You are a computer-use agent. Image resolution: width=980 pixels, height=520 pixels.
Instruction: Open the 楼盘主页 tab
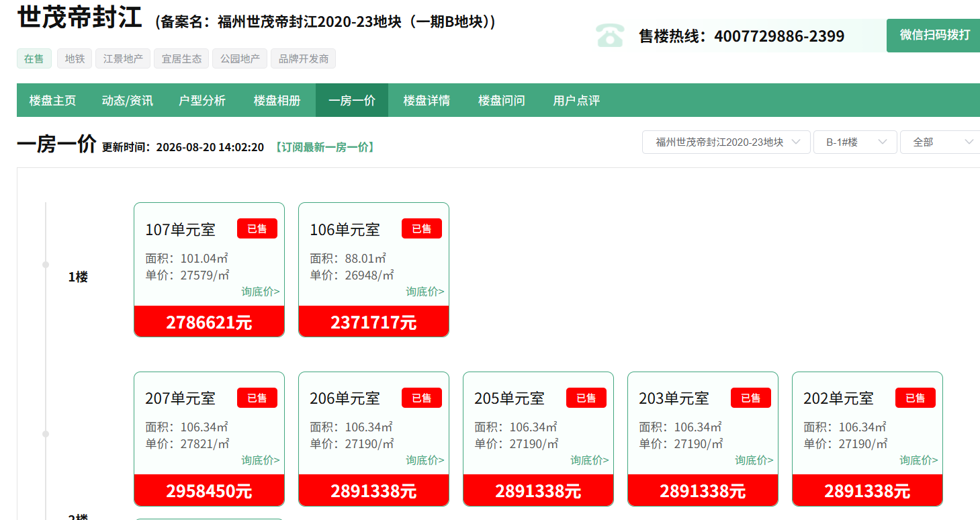[52, 101]
